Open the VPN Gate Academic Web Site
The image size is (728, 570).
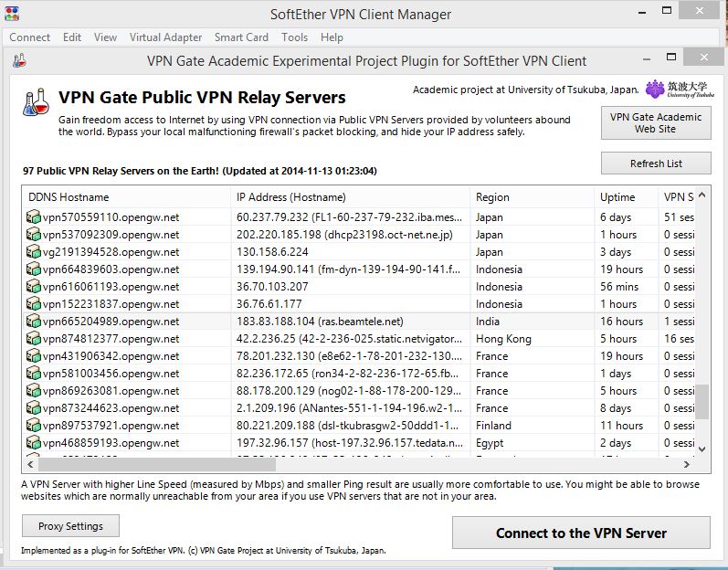655,123
